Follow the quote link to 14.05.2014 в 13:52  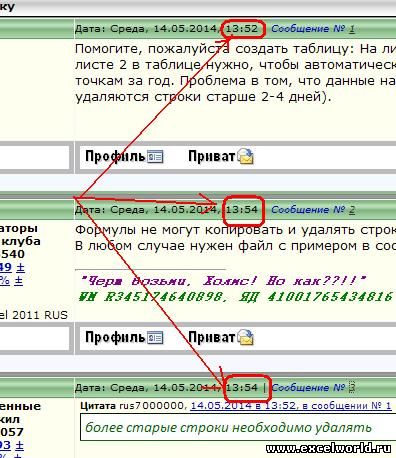pos(291,406)
